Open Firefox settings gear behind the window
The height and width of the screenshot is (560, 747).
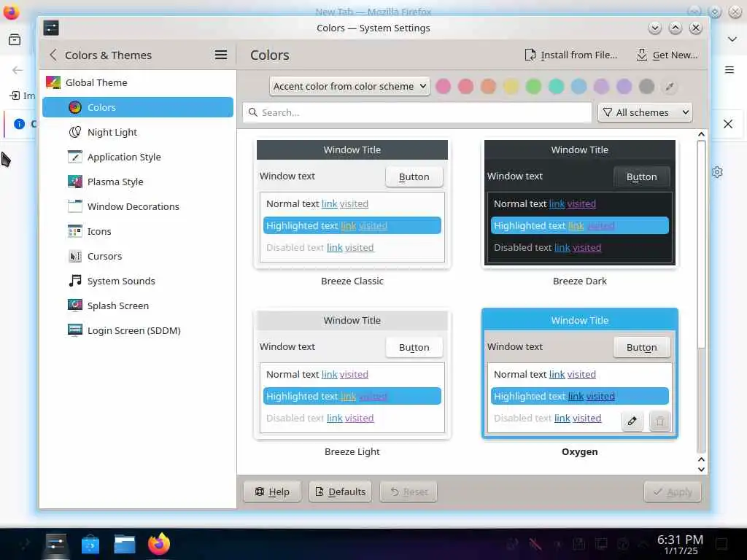(718, 172)
